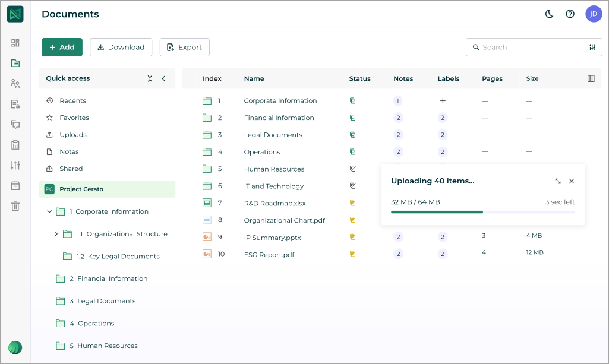Toggle dark mode with the moon icon
The height and width of the screenshot is (364, 609).
click(548, 14)
